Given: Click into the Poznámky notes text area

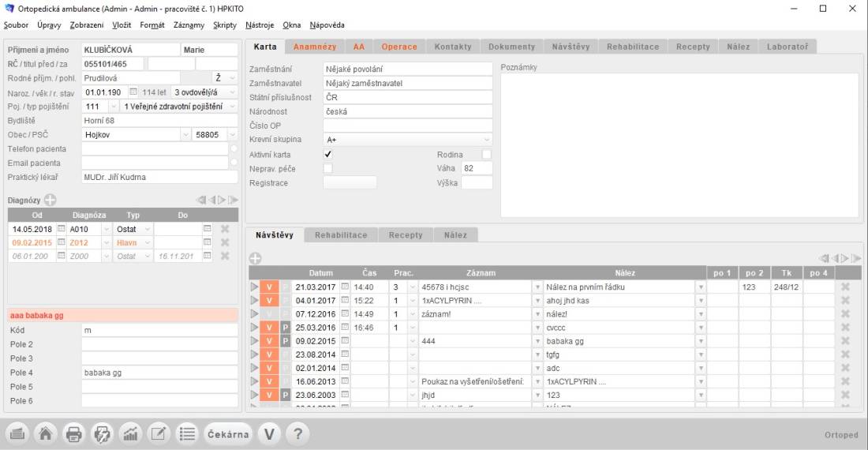Looking at the screenshot, I should [x=679, y=142].
